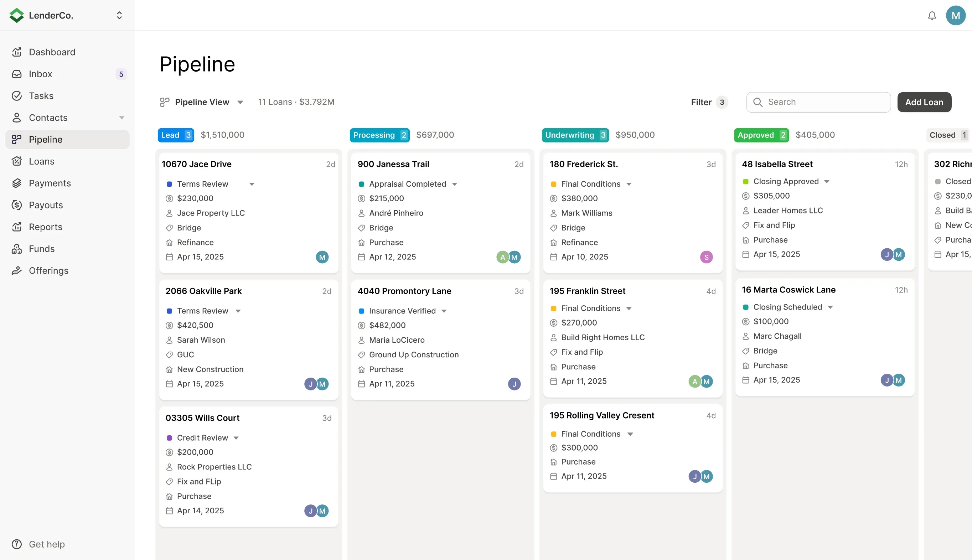Open Closing Scheduled status dropdown
Image resolution: width=972 pixels, height=560 pixels.
click(x=830, y=307)
